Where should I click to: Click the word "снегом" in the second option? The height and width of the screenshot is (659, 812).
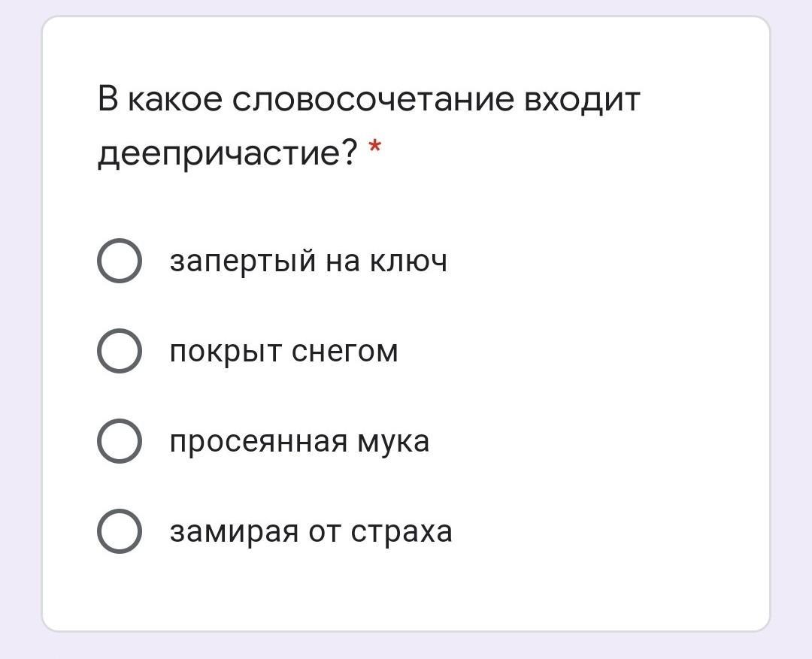click(344, 351)
